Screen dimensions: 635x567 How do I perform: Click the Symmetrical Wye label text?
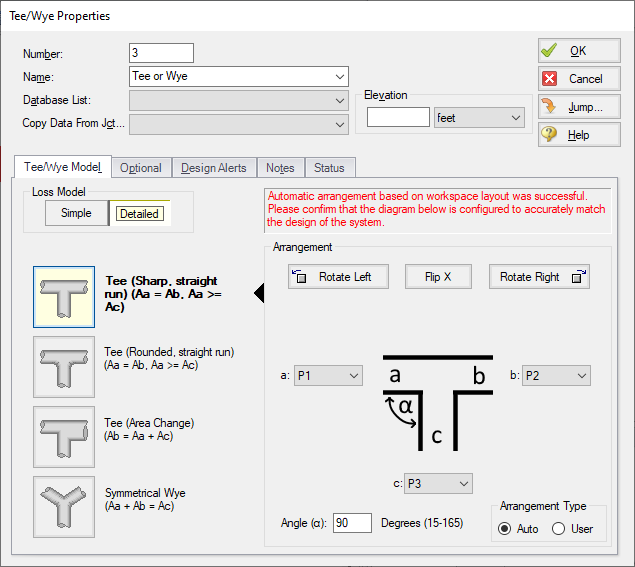[145, 499]
